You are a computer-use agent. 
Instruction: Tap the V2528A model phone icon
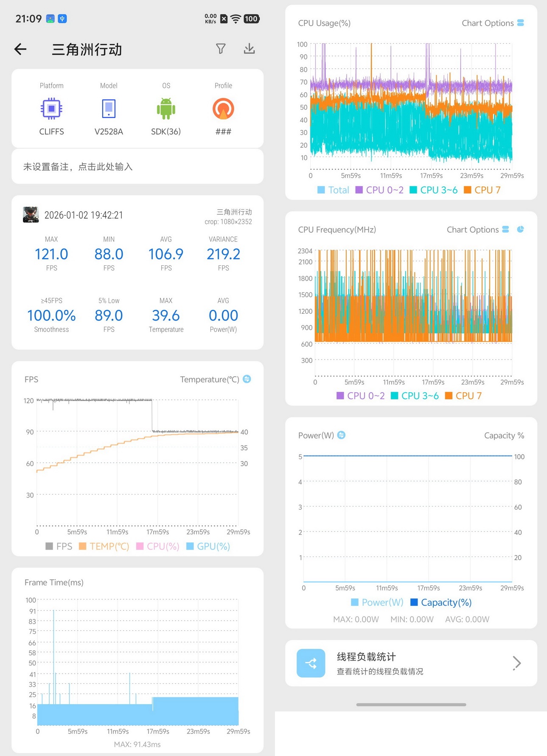click(x=109, y=109)
